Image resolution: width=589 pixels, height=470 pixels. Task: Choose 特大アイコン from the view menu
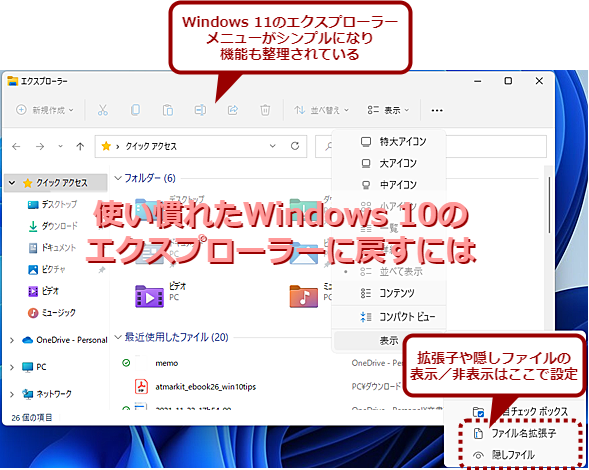389,142
